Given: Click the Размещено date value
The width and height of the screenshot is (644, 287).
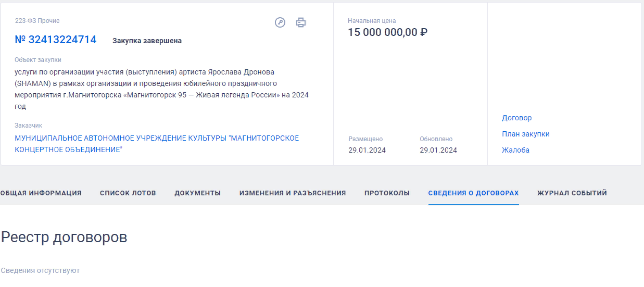Looking at the screenshot, I should pos(367,150).
